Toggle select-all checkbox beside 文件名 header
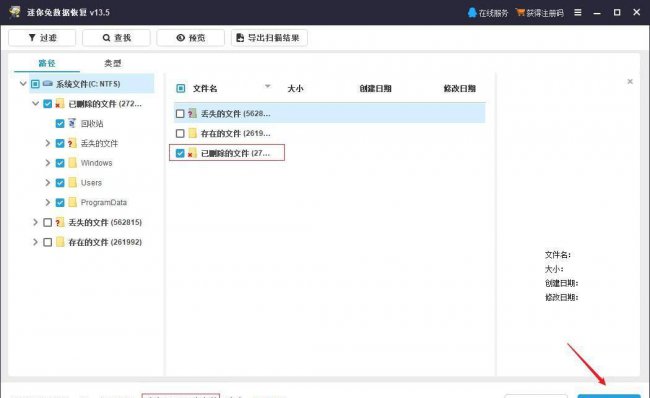 181,88
